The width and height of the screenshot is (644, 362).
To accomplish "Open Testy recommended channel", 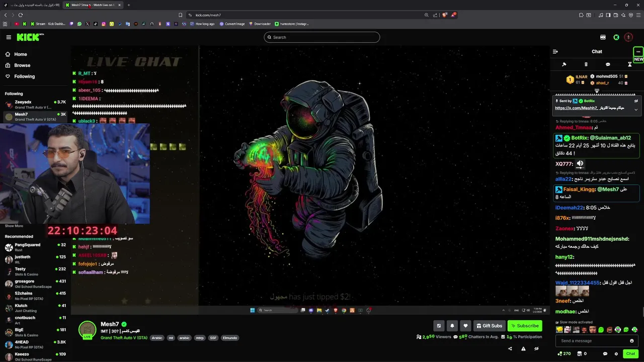I will (35, 271).
